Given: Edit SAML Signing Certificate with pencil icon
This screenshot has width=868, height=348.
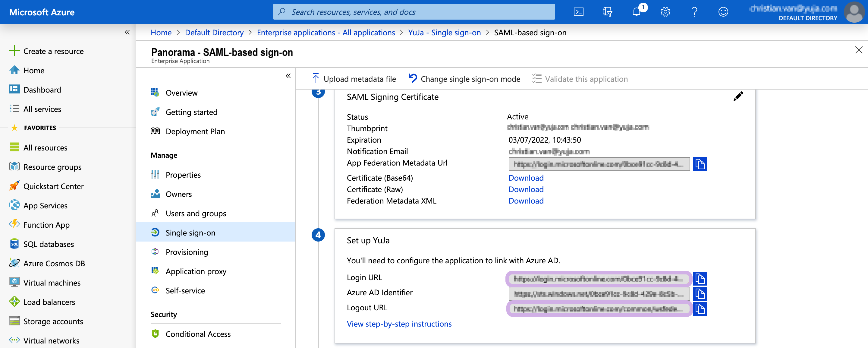Looking at the screenshot, I should pos(738,96).
